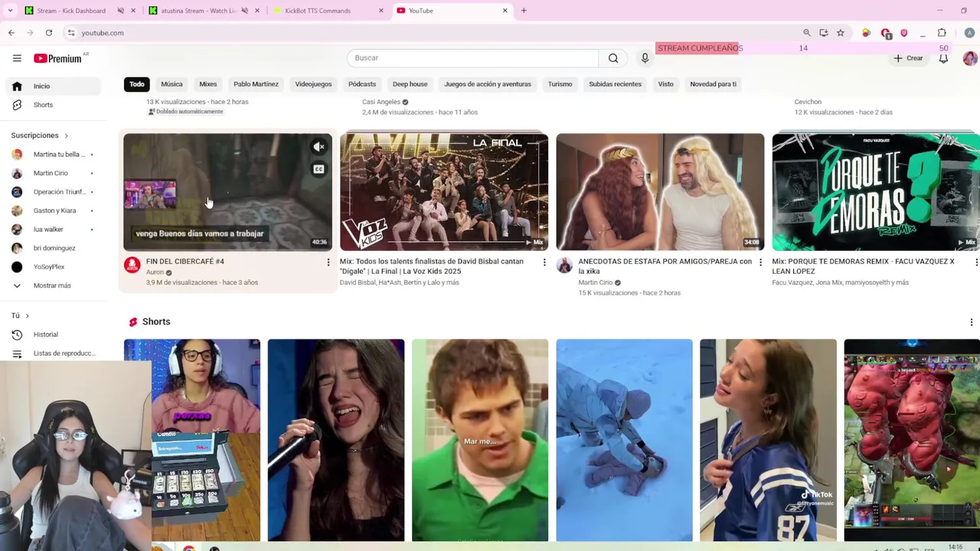Open YoSoyPlex subscription channel

click(52, 267)
